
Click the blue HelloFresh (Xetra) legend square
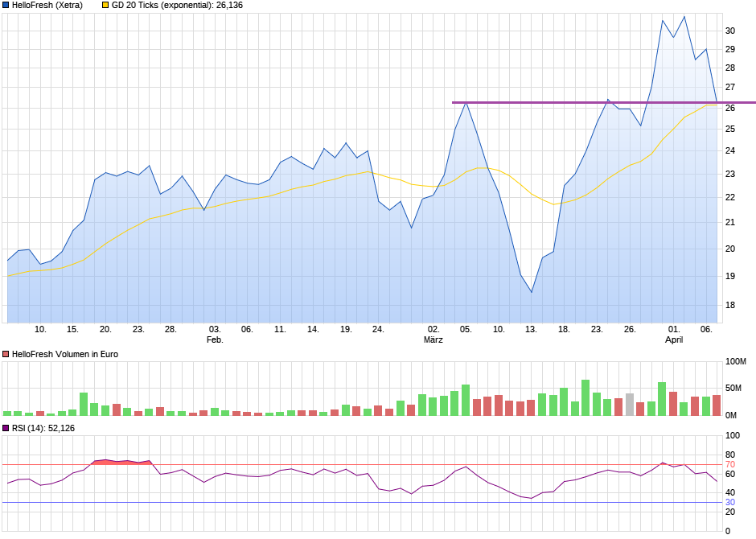(6, 6)
